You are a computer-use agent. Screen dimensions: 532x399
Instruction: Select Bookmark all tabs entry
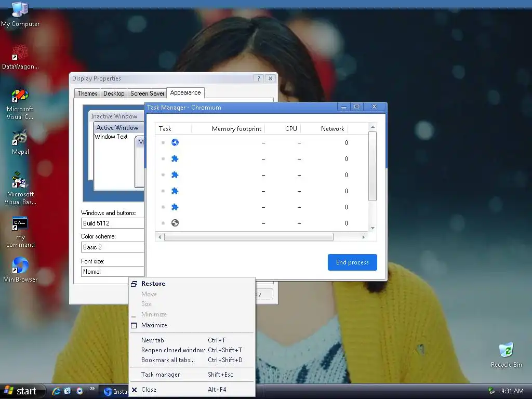point(192,360)
